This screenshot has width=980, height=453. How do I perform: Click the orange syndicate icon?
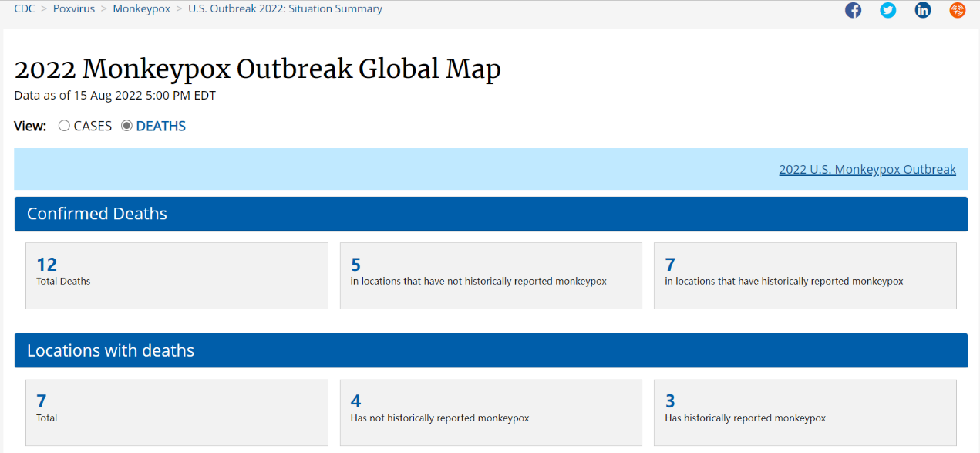click(x=958, y=10)
